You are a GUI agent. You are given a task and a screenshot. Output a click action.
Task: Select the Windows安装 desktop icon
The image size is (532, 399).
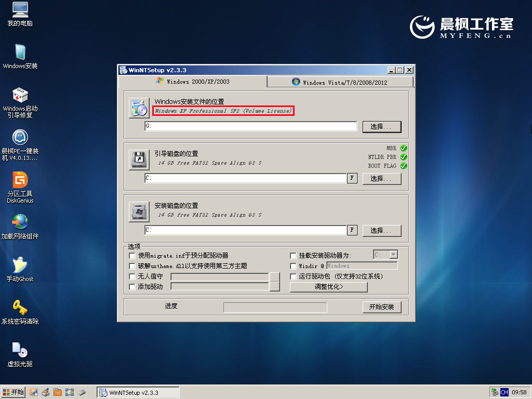point(20,57)
